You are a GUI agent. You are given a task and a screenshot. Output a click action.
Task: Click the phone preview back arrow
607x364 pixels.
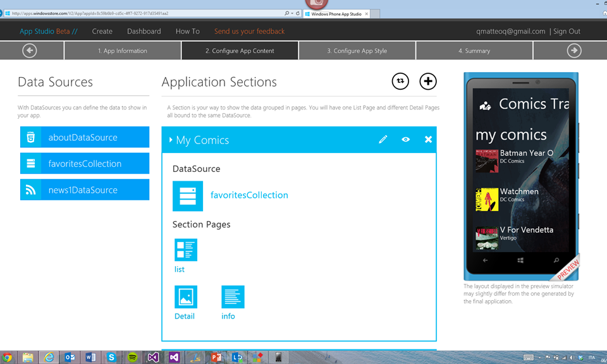485,260
